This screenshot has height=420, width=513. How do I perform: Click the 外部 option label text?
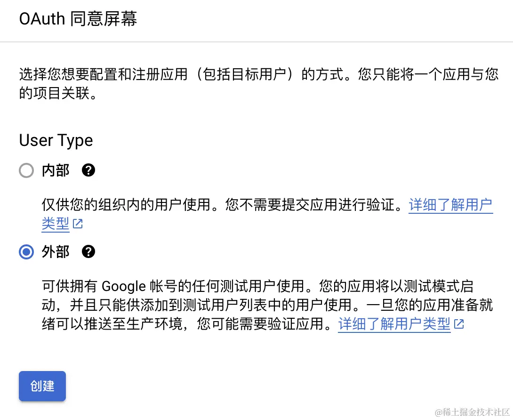[56, 252]
